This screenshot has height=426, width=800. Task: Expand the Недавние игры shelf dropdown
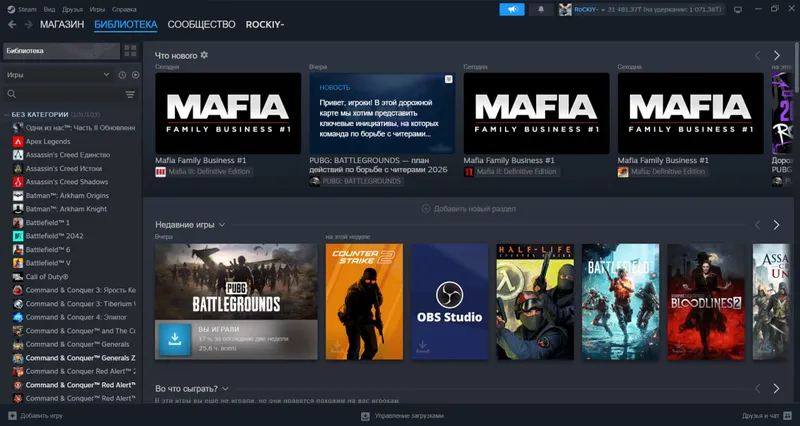pyautogui.click(x=222, y=225)
